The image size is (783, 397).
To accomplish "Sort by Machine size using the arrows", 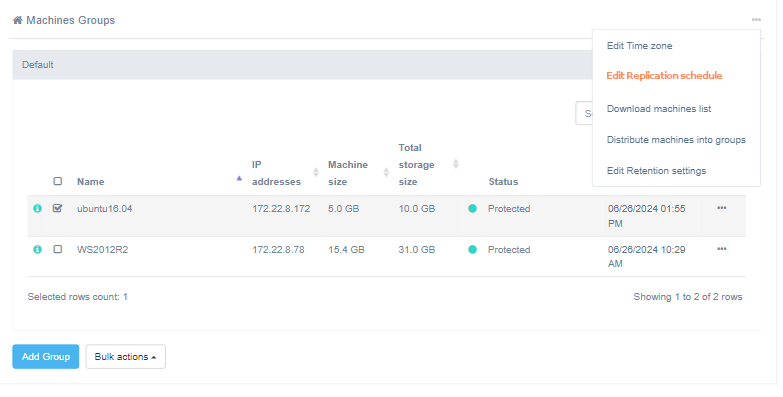I will pos(386,172).
